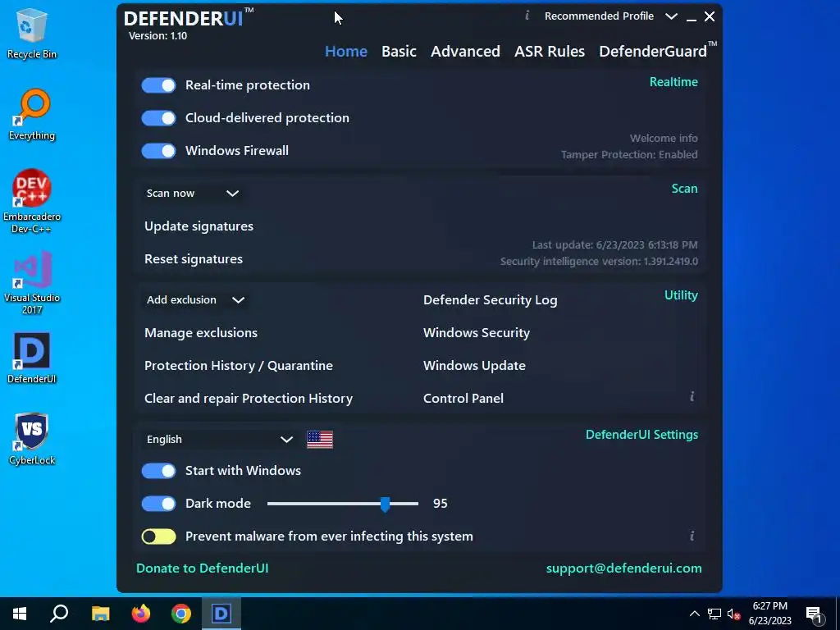Expand the Scan now dropdown
Image resolution: width=840 pixels, height=630 pixels.
click(193, 194)
